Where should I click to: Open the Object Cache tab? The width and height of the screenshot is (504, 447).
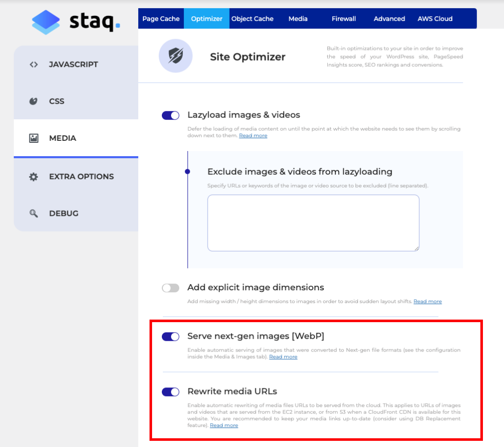[x=253, y=18]
